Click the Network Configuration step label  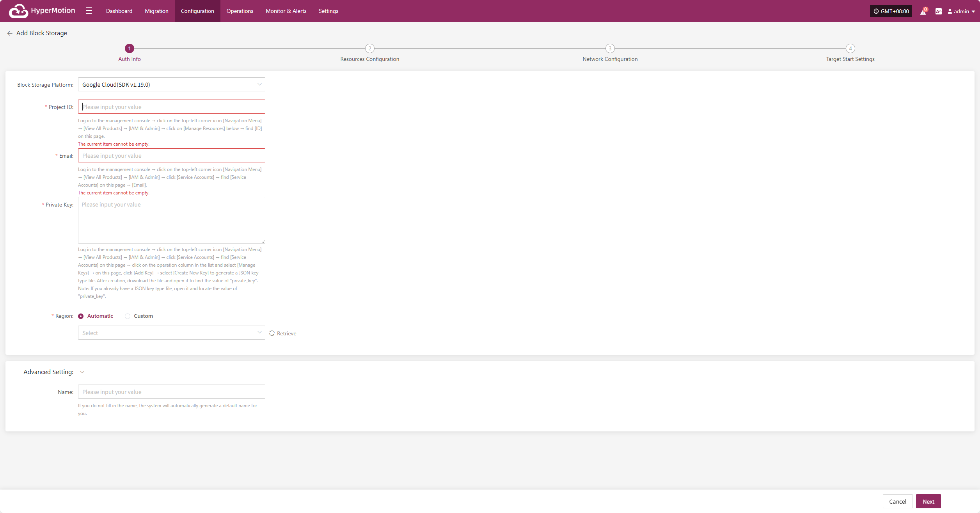(x=610, y=59)
